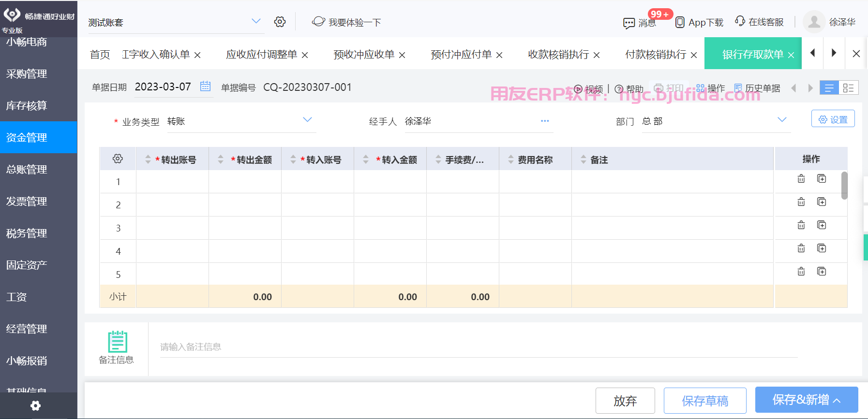
Task: Close the 付款核销执行 tab
Action: click(x=694, y=55)
